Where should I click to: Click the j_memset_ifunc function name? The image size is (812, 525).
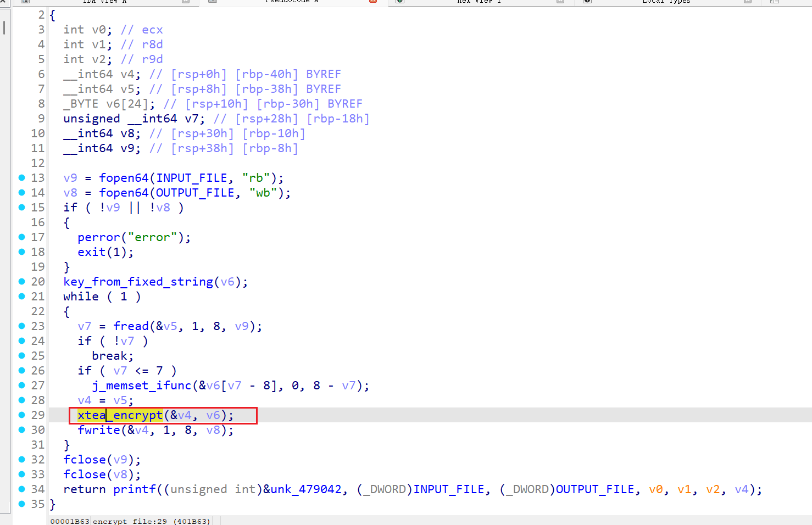pos(142,386)
